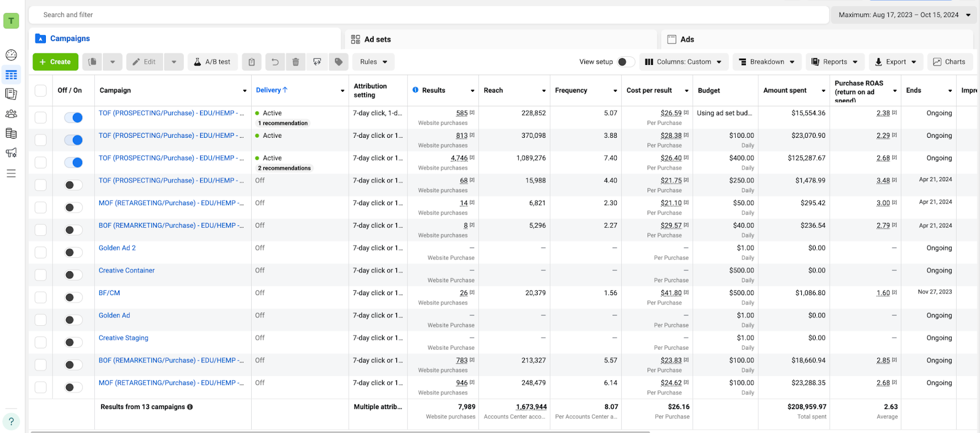Click the green T account avatar
Viewport: 980px width, 433px height.
click(x=11, y=21)
